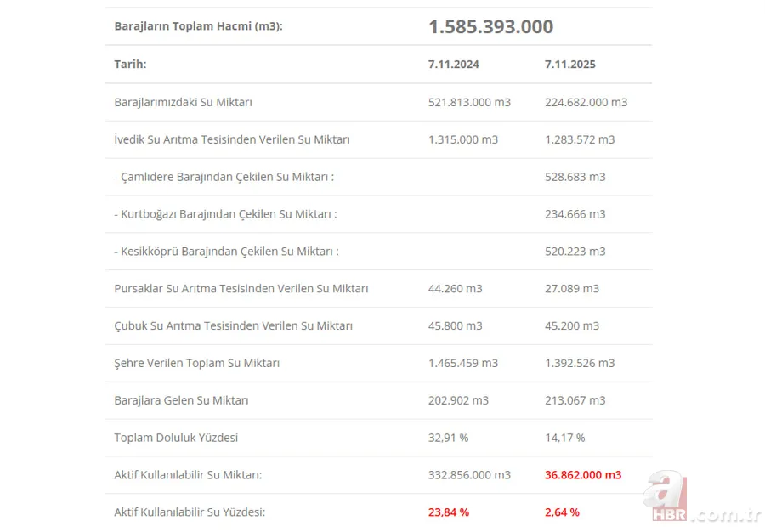Click Pursaklar Su Arıtma Tesisinden row label

(x=241, y=289)
